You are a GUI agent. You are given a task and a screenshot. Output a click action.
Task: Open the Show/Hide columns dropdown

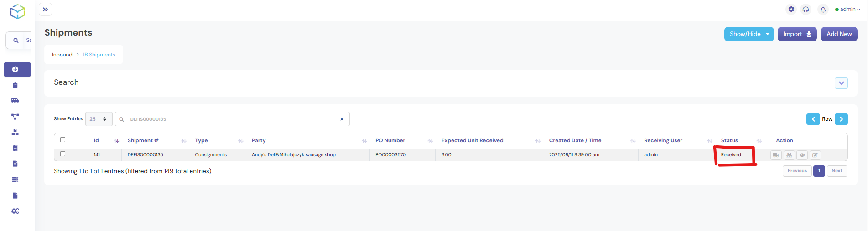click(748, 34)
